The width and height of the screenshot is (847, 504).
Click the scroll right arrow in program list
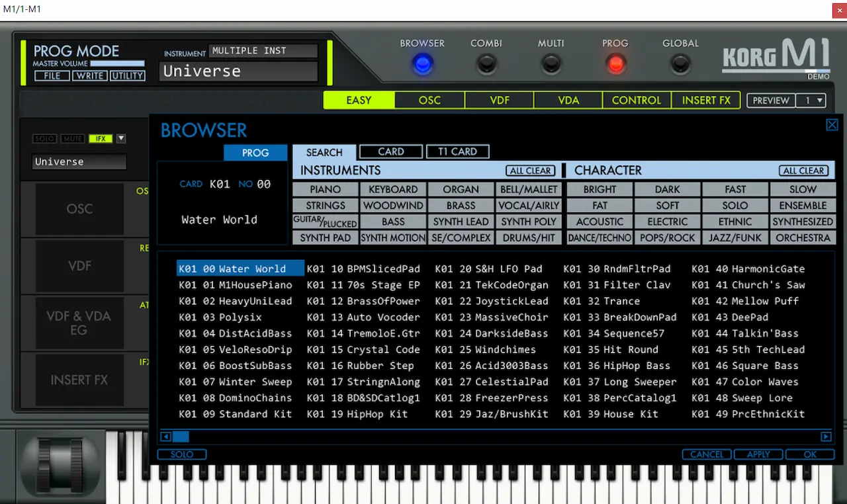coord(826,437)
